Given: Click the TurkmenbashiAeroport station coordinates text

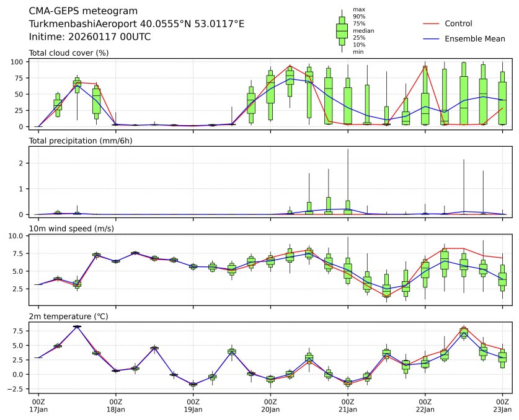Looking at the screenshot, I should coord(136,24).
